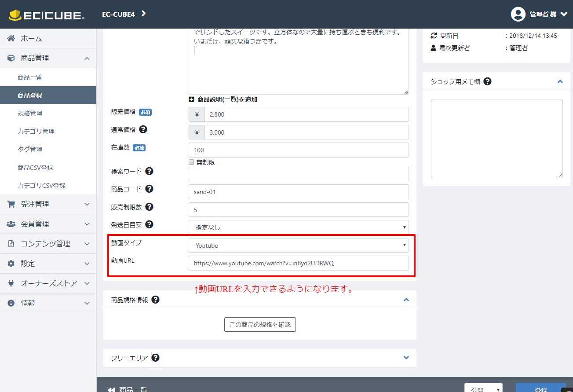Click the 通常価格 input field
Image resolution: width=573 pixels, height=392 pixels.
point(307,132)
